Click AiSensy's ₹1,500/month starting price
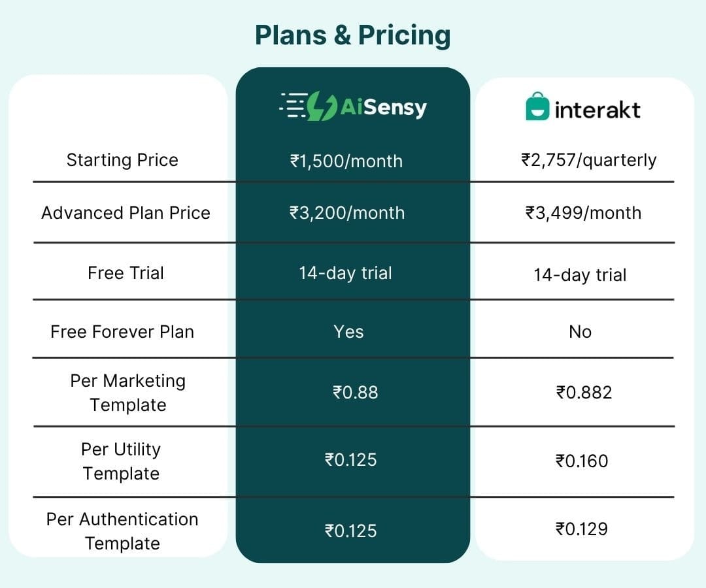Image resolution: width=706 pixels, height=588 pixels. [x=346, y=161]
